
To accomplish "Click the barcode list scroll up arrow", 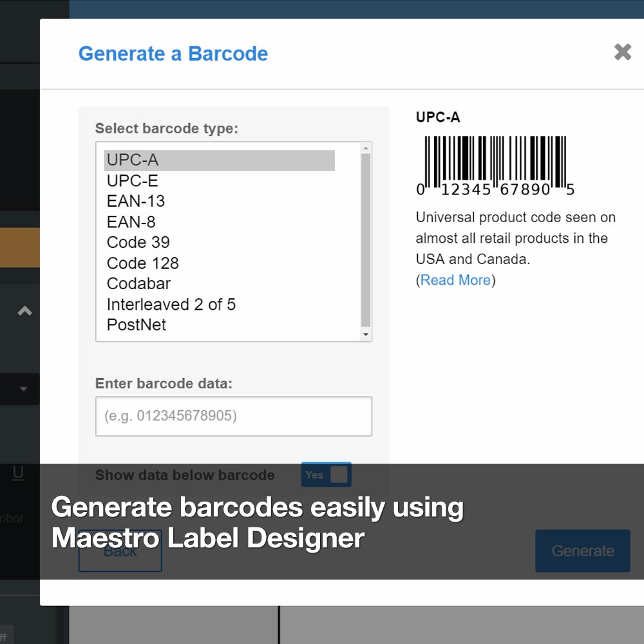I will click(366, 148).
